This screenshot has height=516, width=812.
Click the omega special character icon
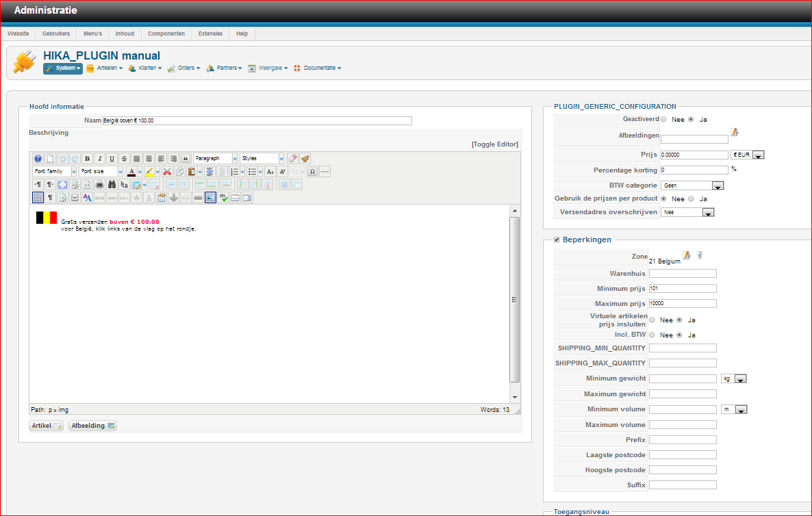pyautogui.click(x=313, y=172)
